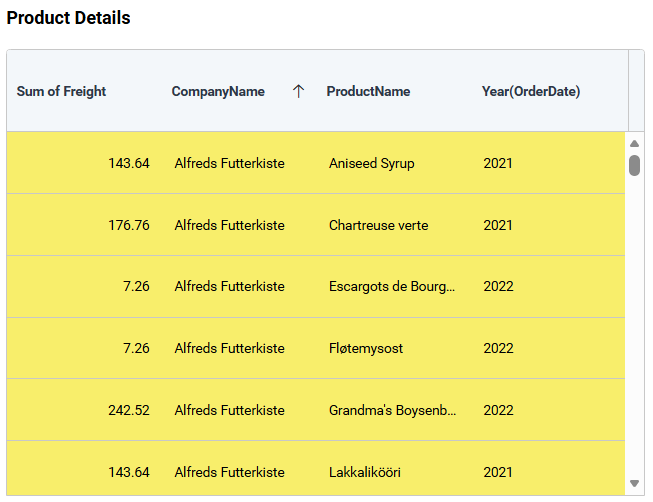
Task: Click the 176.76 freight value cell
Action: click(129, 225)
